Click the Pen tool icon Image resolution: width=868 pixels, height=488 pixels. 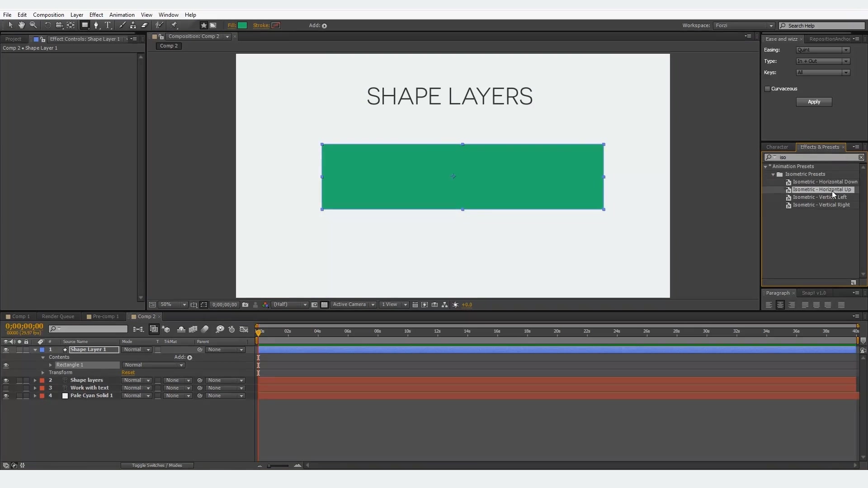coord(97,25)
